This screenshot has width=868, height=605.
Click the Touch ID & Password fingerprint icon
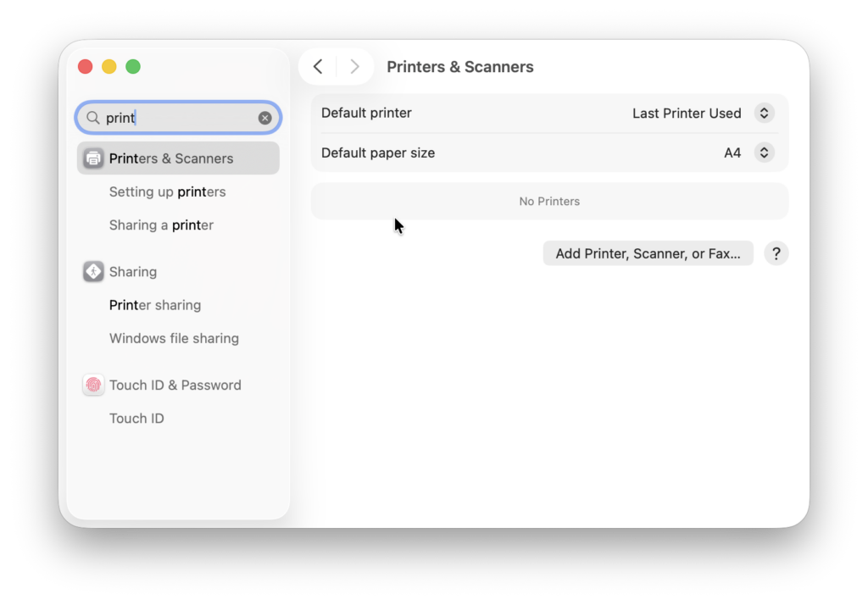tap(93, 385)
